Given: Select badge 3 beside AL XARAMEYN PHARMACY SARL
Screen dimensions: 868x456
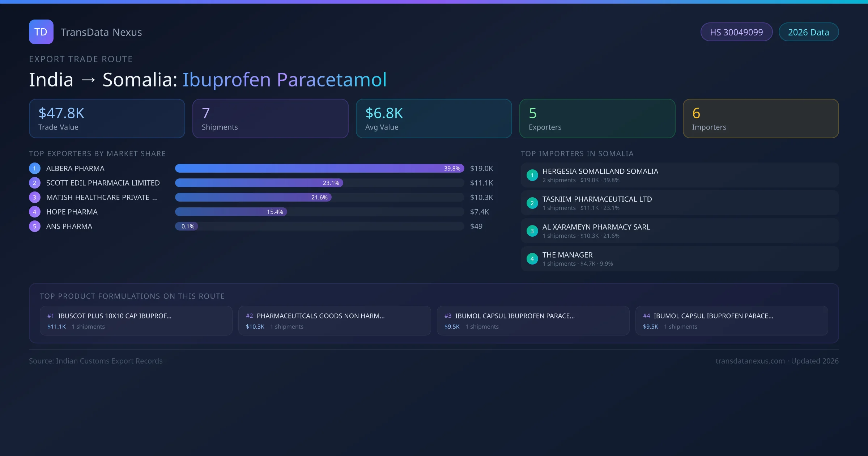Looking at the screenshot, I should click(x=532, y=231).
